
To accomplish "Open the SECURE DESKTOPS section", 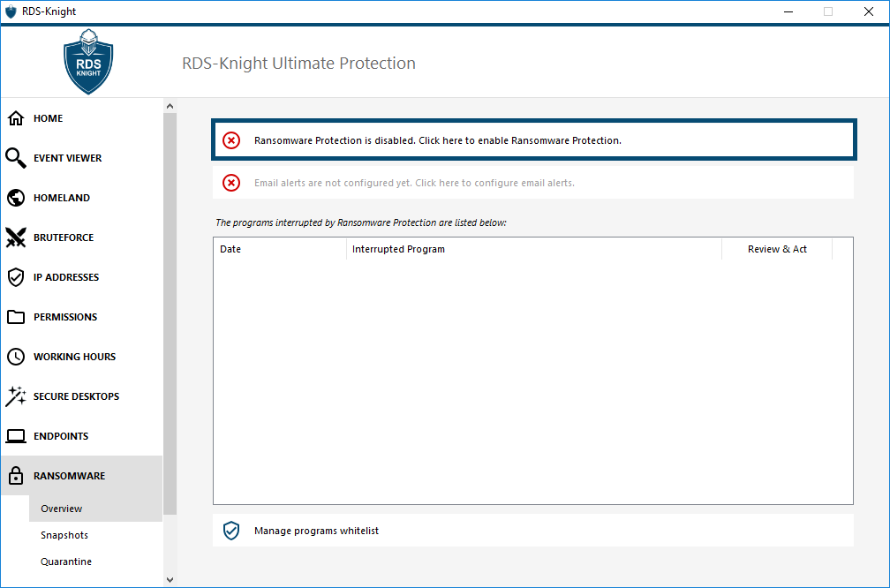I will pyautogui.click(x=82, y=396).
